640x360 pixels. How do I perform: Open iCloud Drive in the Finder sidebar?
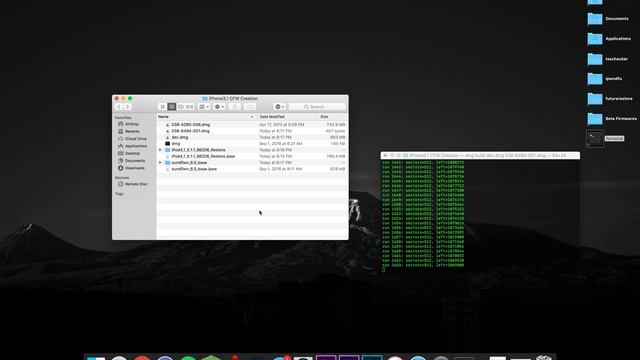132,139
